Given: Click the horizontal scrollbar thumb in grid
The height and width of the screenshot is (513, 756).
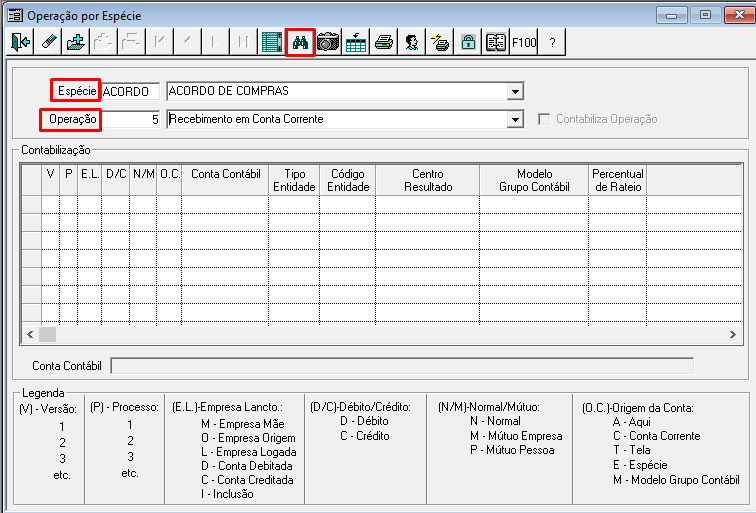Looking at the screenshot, I should (47, 335).
